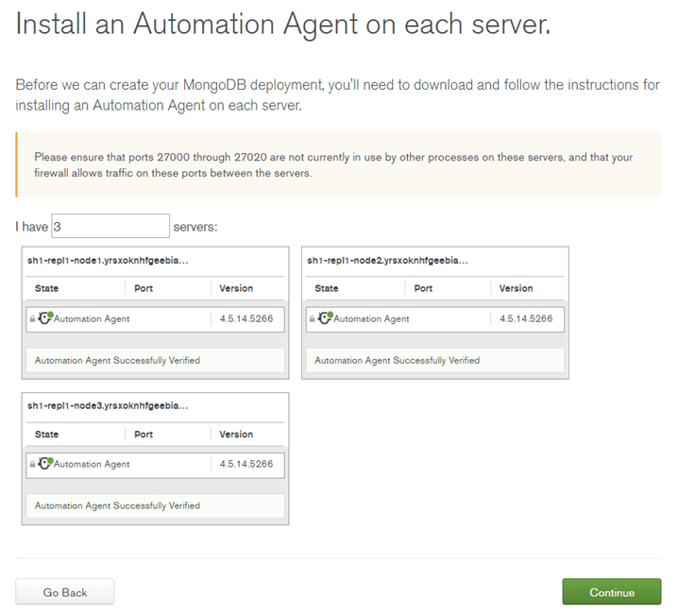Click Successfully Verified message in node1 card
678x616 pixels.
click(155, 360)
